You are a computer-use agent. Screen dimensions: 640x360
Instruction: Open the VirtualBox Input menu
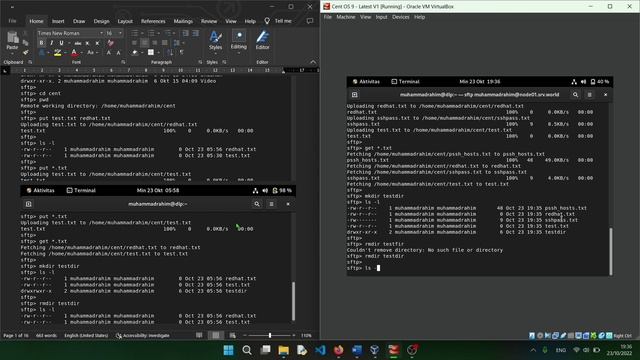pos(381,17)
